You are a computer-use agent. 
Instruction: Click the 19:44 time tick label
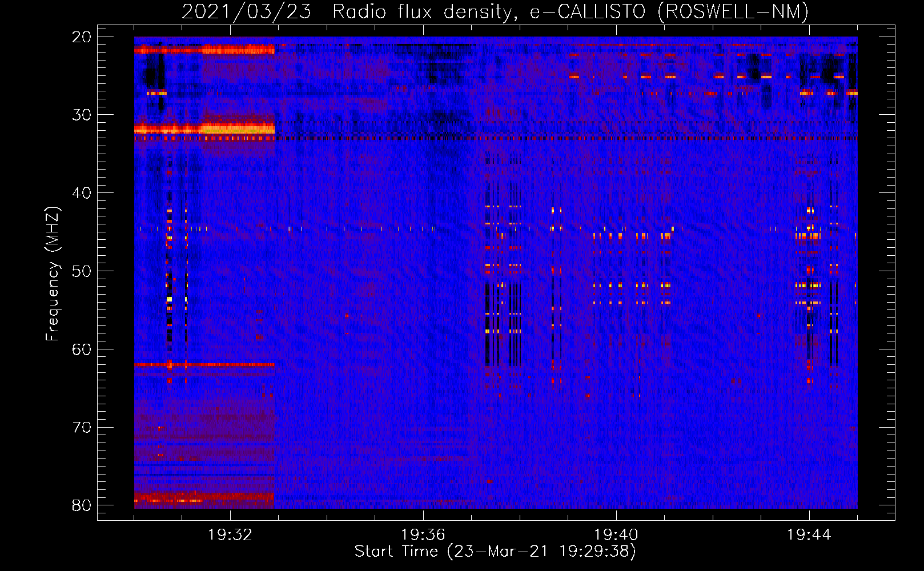pyautogui.click(x=809, y=535)
